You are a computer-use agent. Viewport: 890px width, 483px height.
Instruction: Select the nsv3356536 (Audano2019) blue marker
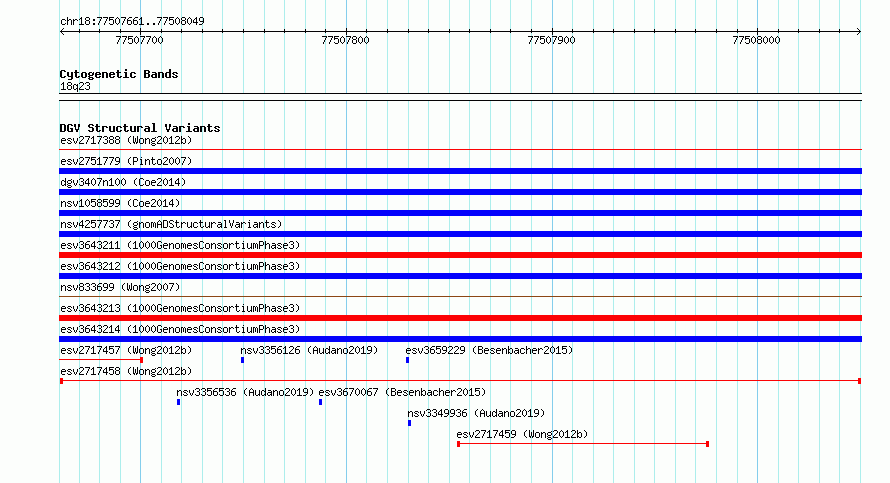point(178,402)
